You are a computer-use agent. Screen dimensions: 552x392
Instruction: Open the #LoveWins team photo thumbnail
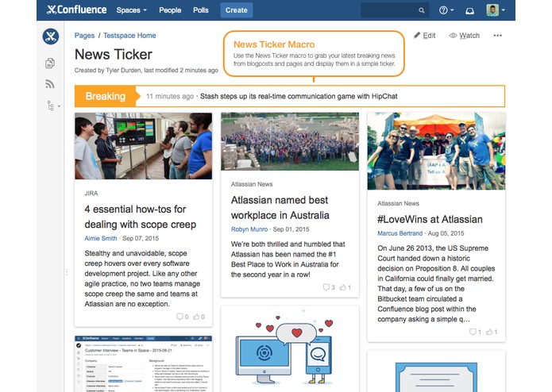tap(436, 152)
